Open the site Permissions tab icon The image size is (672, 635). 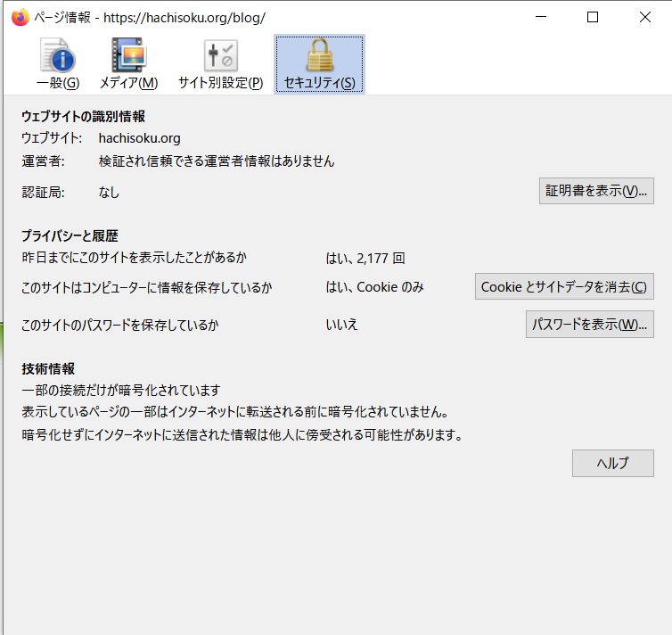(x=220, y=57)
